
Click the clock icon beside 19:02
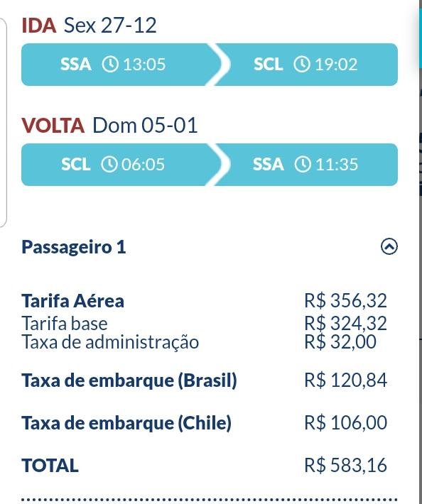click(302, 64)
